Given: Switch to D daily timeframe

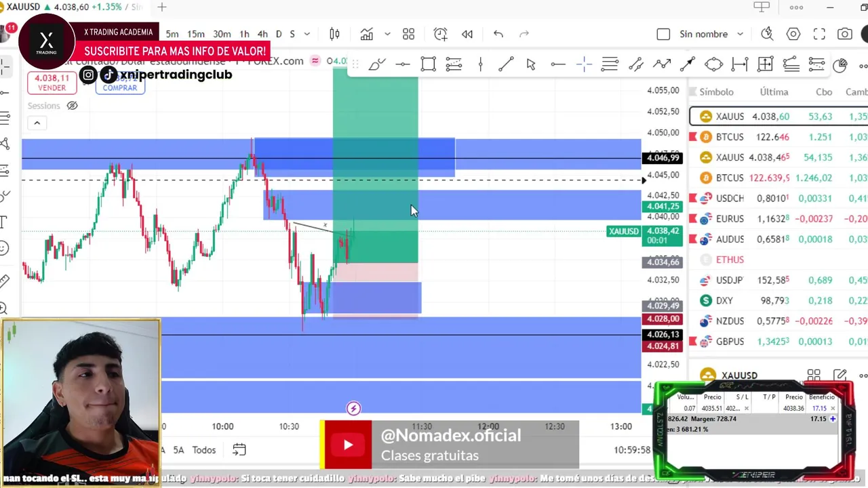Looking at the screenshot, I should (279, 34).
